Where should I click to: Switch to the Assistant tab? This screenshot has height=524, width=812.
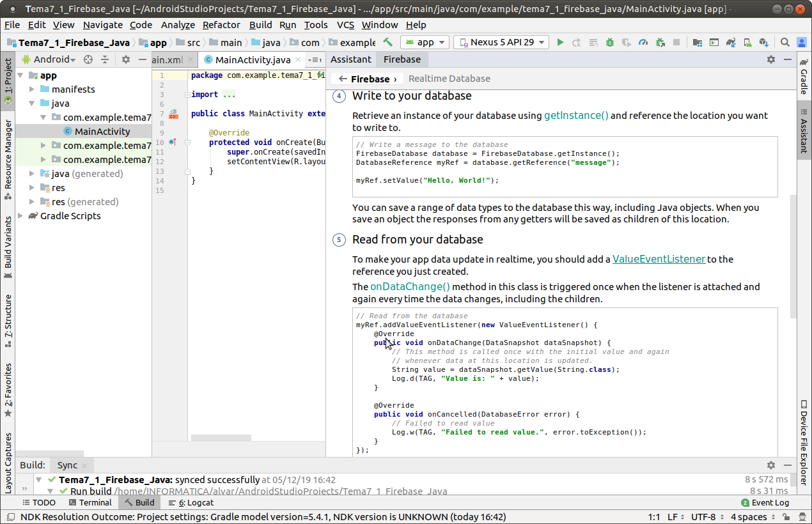point(350,59)
